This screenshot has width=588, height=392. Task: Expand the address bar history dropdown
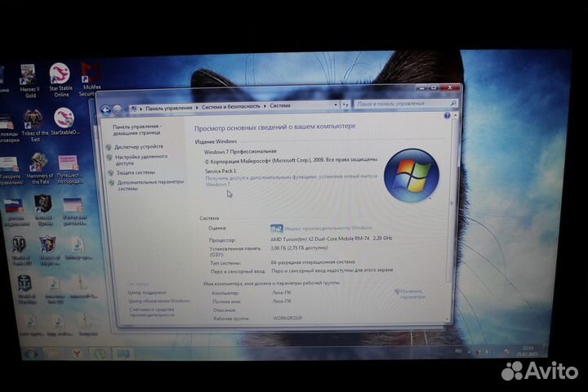click(335, 105)
